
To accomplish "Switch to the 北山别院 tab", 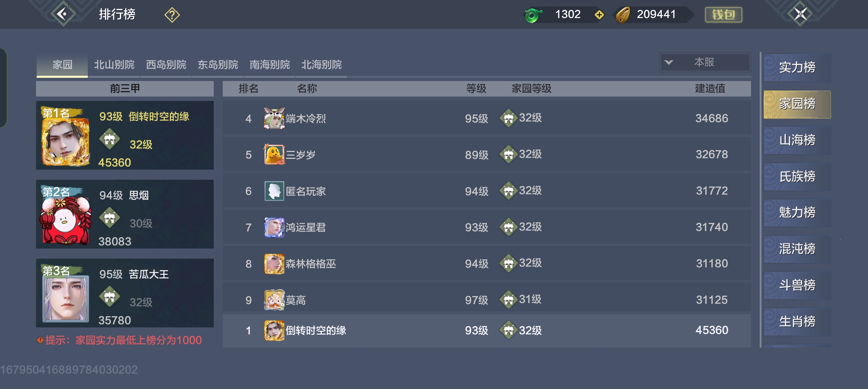I will click(x=114, y=65).
